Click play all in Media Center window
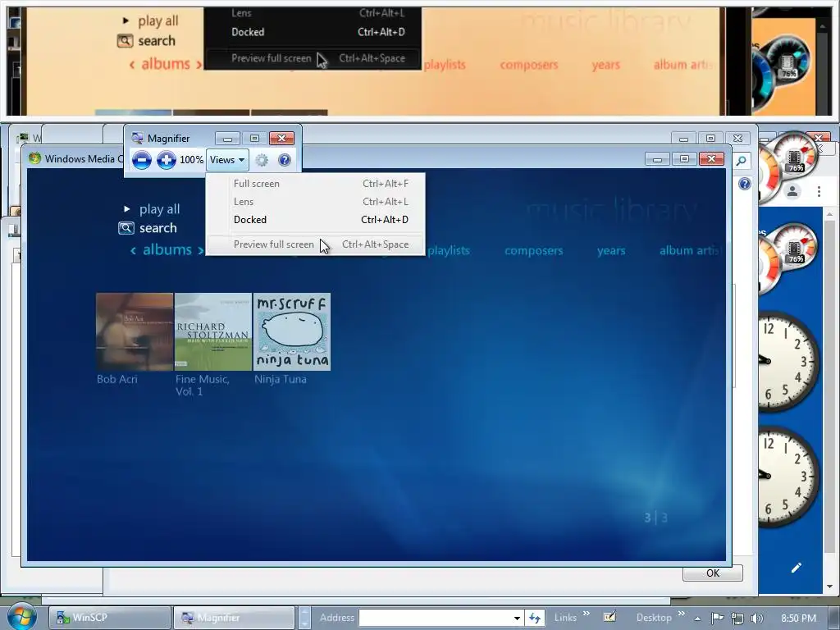Viewport: 840px width, 630px height. (x=159, y=209)
